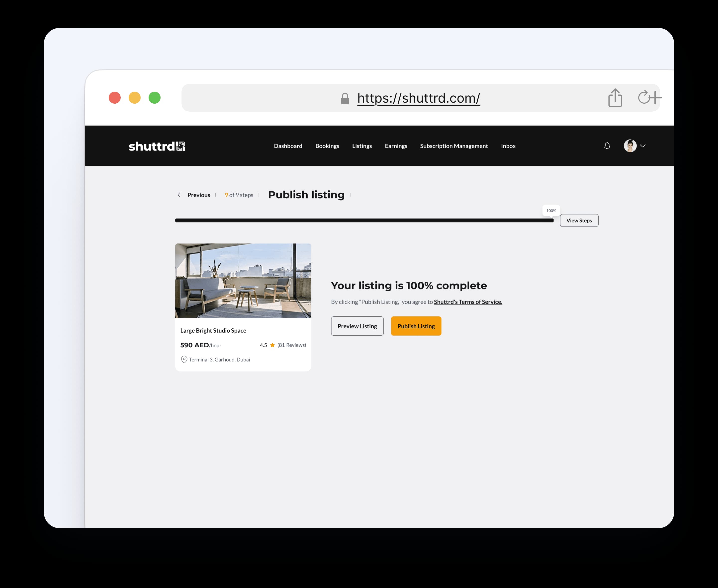The height and width of the screenshot is (588, 718).
Task: Click the back chevron beside Previous
Action: [179, 195]
